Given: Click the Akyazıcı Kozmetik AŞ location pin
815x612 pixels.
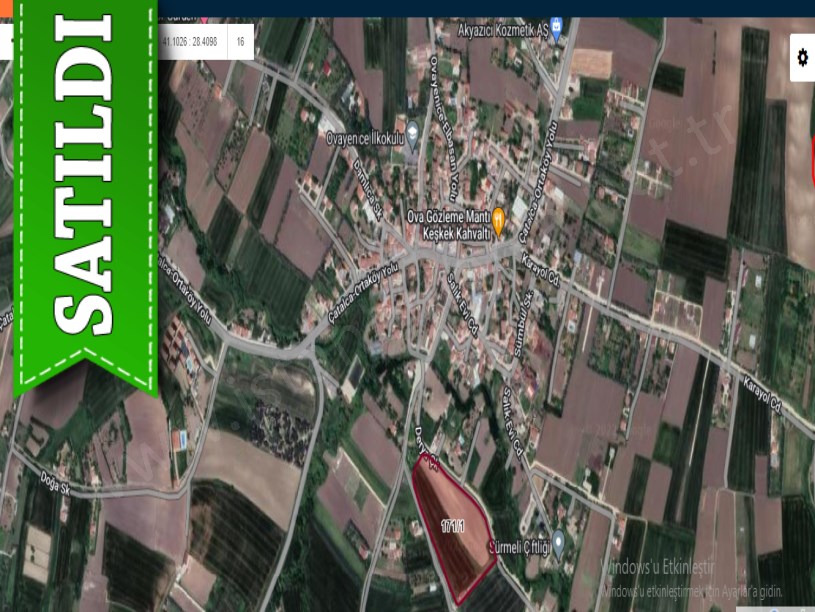Looking at the screenshot, I should (557, 27).
